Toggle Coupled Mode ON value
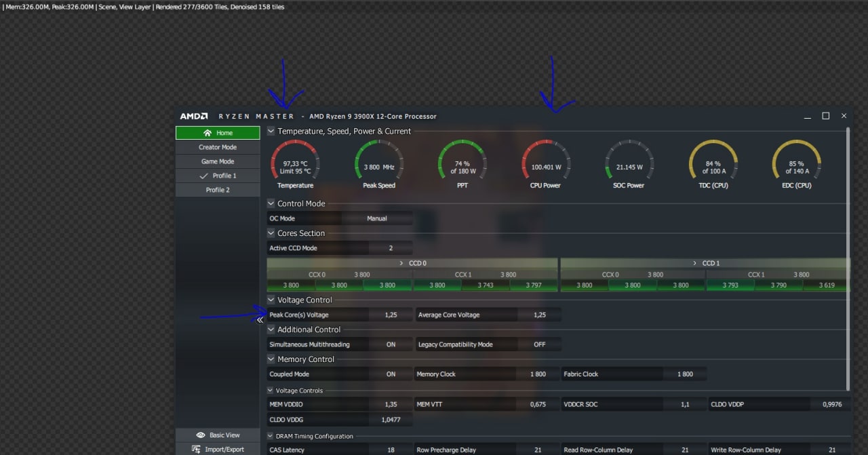This screenshot has width=868, height=455. (391, 374)
